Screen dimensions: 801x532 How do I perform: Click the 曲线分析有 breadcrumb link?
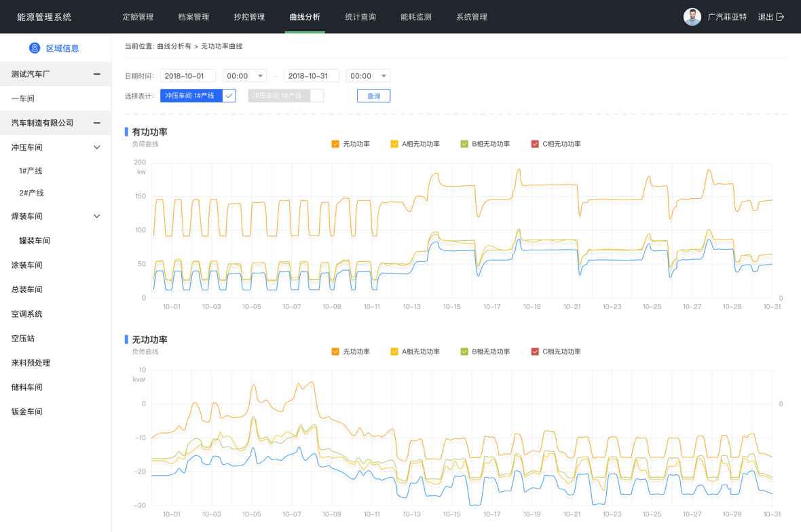point(174,46)
